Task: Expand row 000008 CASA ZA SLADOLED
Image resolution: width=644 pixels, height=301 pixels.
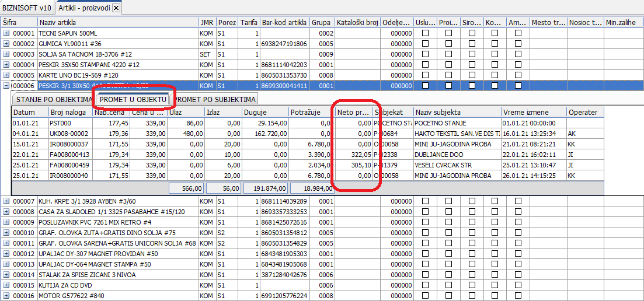Action: [6, 212]
